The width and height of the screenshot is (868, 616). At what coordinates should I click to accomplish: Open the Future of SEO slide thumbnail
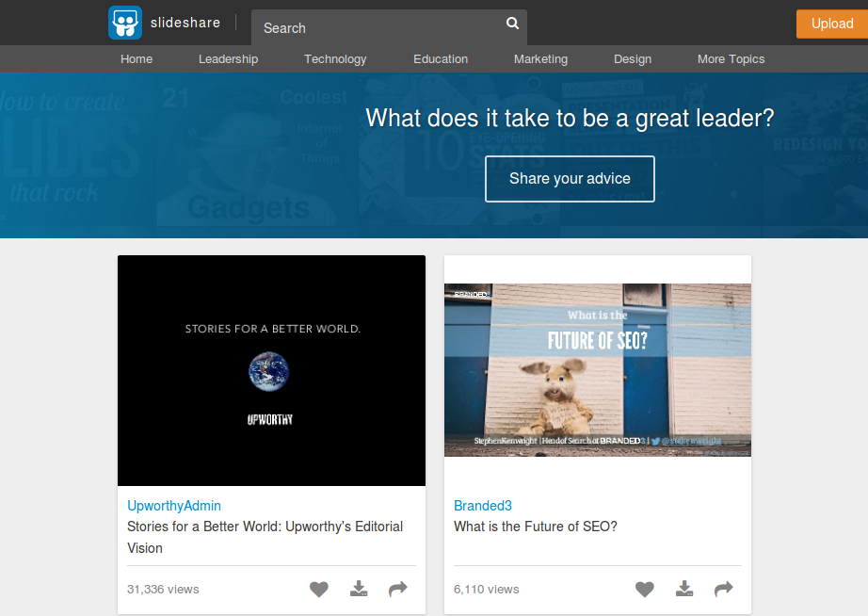point(598,370)
